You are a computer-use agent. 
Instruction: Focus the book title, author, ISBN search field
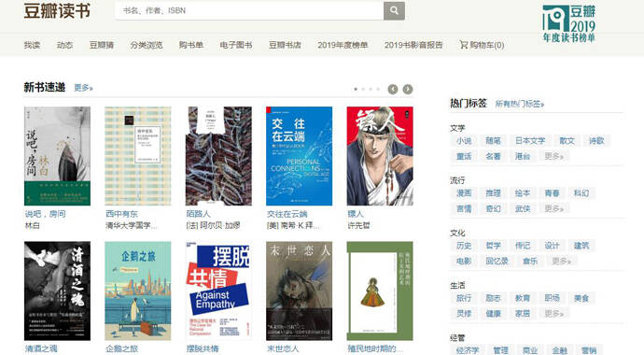tap(249, 10)
